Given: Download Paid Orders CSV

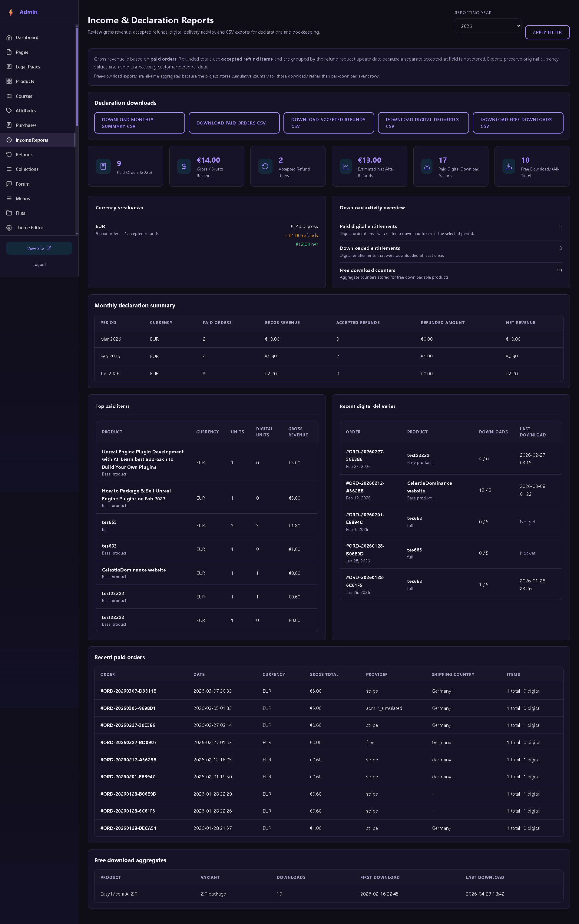Looking at the screenshot, I should coord(234,123).
